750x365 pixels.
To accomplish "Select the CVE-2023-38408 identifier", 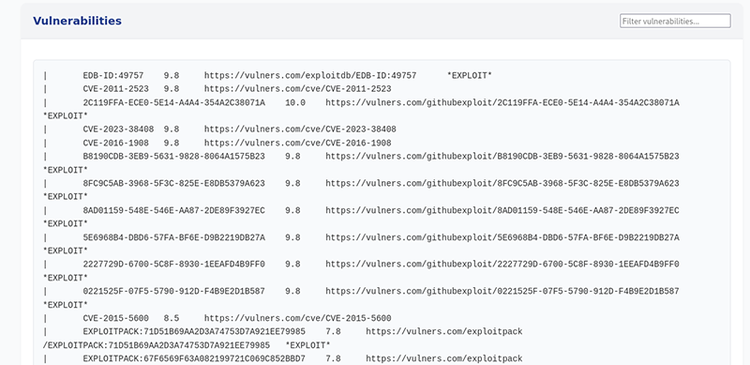I will [x=118, y=130].
